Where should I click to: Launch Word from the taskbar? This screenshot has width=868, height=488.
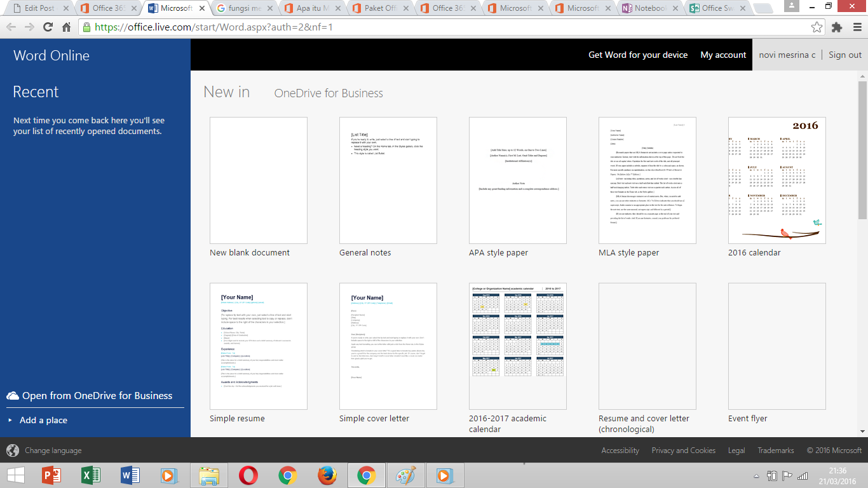click(x=130, y=475)
